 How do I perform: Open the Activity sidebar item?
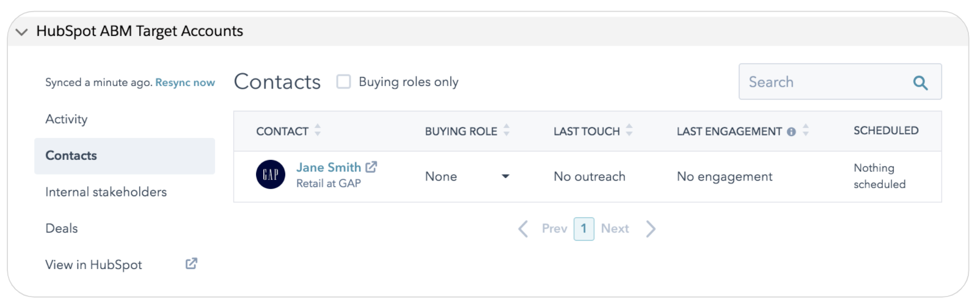pos(67,119)
